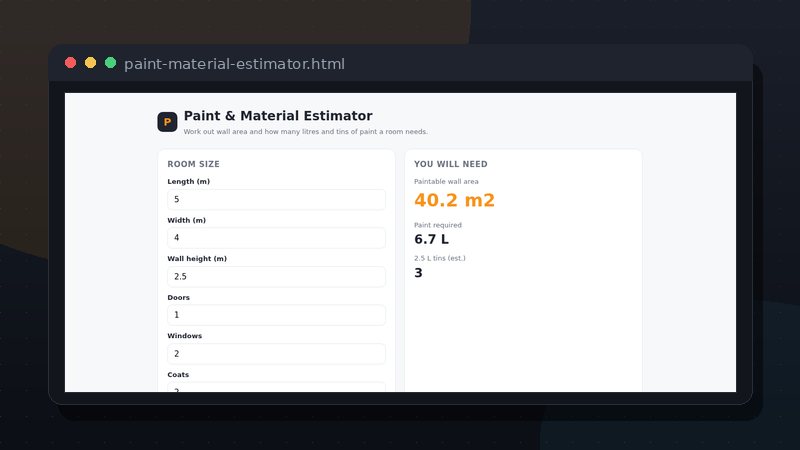Activate the Windows count input field
The image size is (800, 450).
pos(277,354)
